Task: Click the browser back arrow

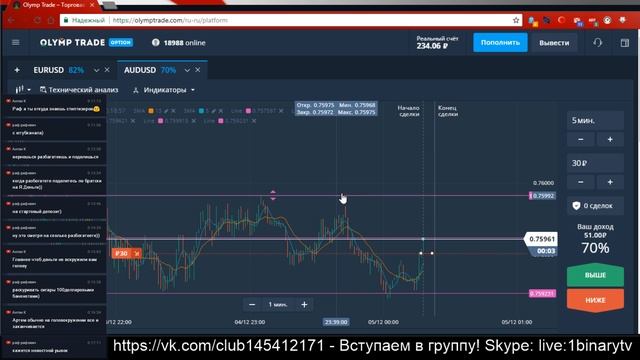Action: [x=11, y=20]
